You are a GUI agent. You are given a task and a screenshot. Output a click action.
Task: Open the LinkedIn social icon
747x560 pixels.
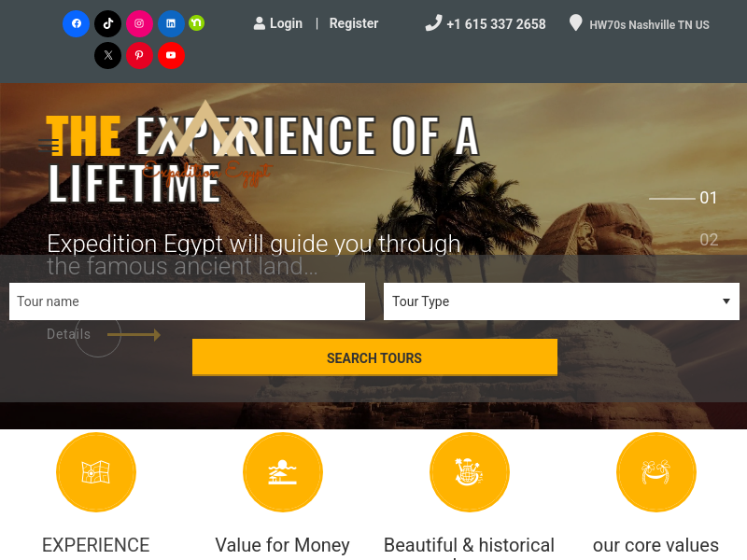pyautogui.click(x=171, y=23)
